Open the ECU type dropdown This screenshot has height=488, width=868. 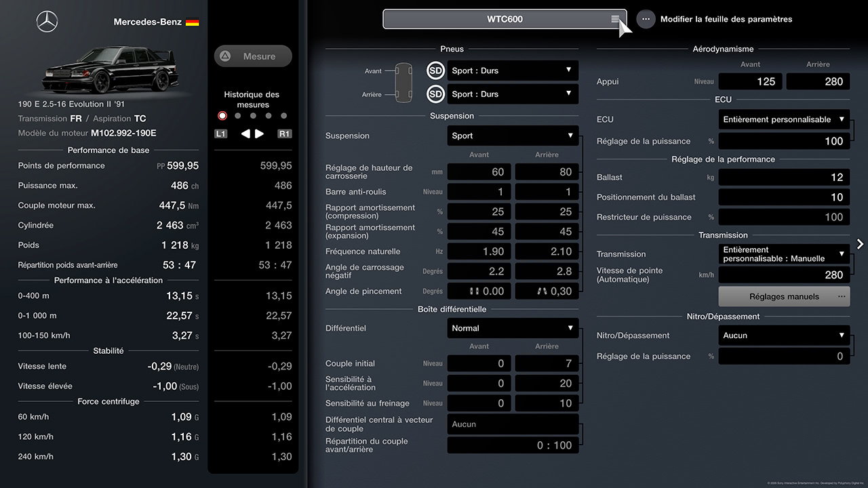coord(785,119)
